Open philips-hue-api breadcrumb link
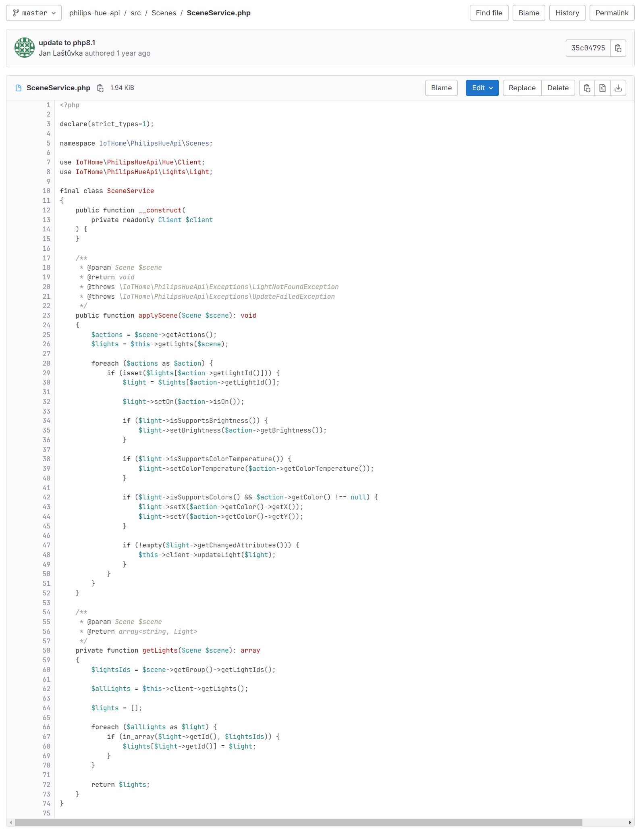 95,13
